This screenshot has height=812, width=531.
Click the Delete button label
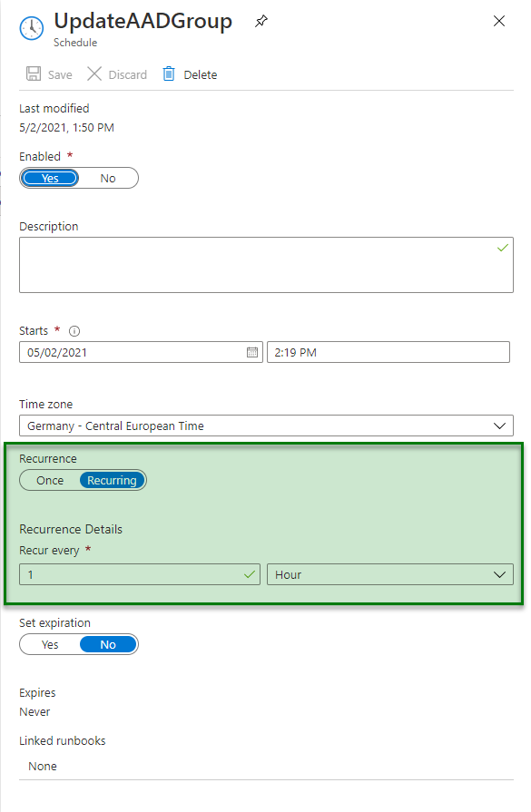(200, 74)
